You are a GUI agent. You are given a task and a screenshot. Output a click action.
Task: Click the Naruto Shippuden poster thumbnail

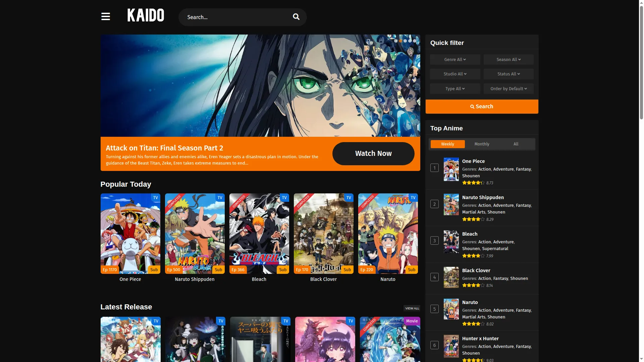pyautogui.click(x=195, y=234)
